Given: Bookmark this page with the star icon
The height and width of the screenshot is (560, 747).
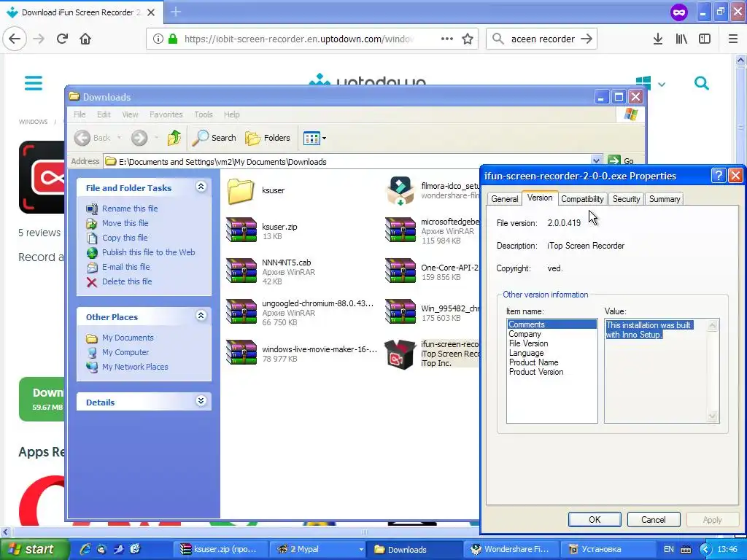Looking at the screenshot, I should (x=468, y=39).
